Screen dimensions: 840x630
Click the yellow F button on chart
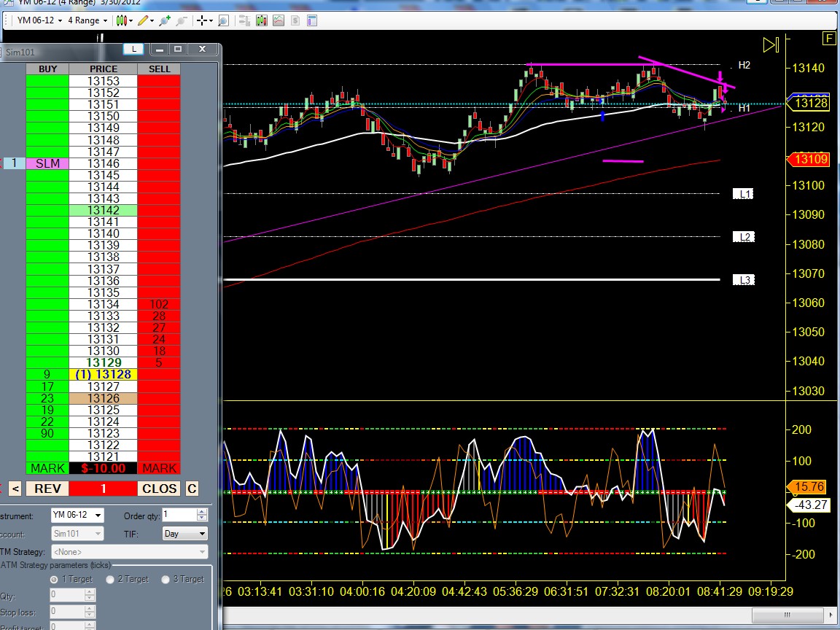[829, 39]
